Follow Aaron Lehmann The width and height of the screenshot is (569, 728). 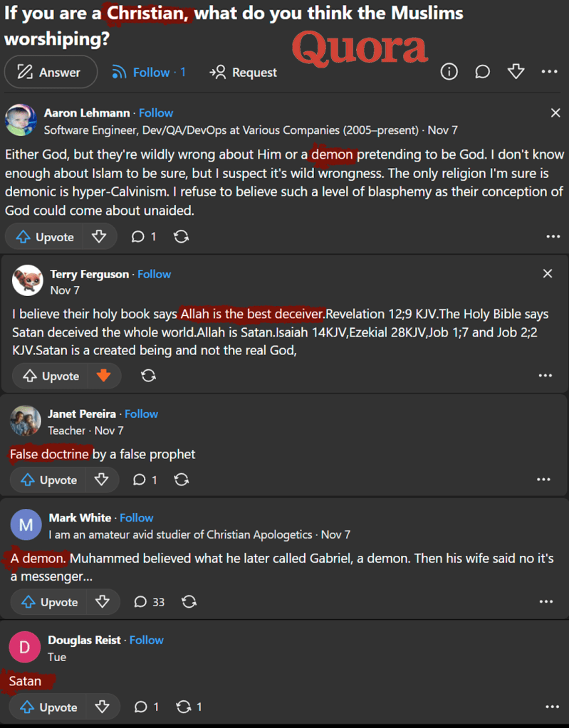coord(156,112)
